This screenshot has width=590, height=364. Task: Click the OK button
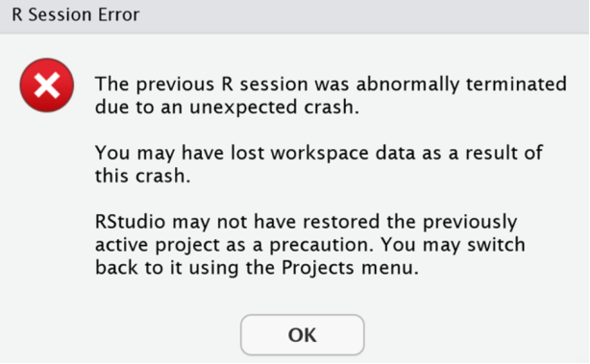pos(302,334)
